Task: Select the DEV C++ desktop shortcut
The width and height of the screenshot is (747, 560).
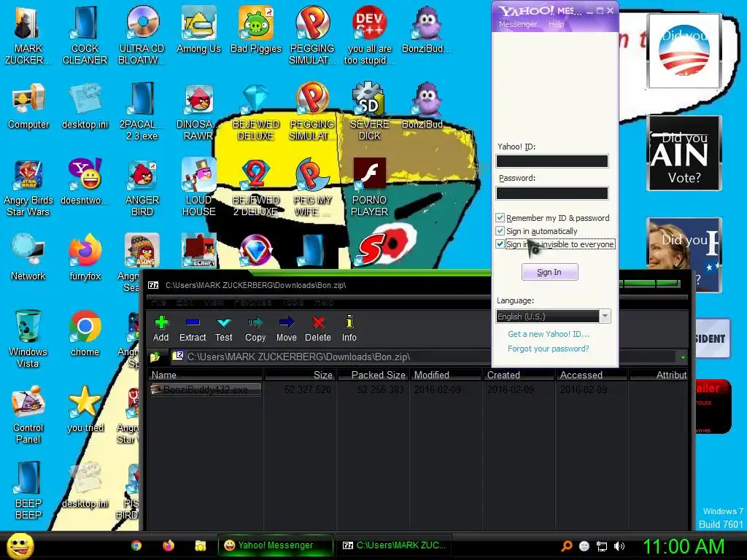Action: coord(369,34)
